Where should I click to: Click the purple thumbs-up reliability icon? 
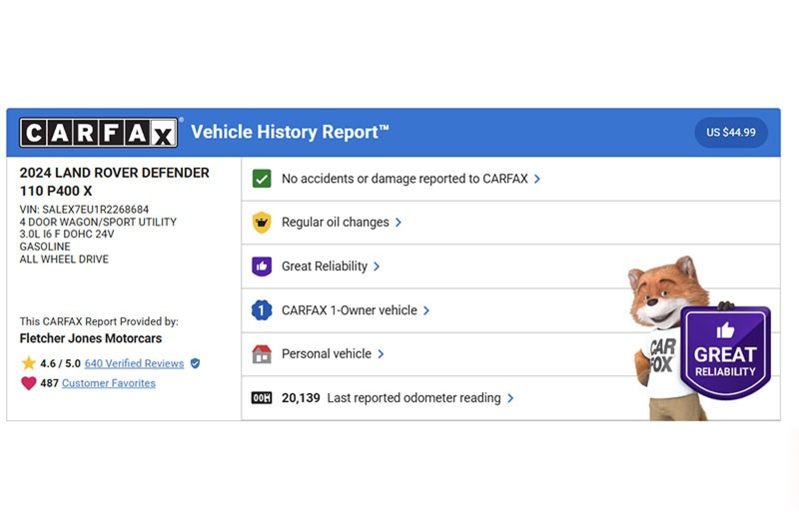(x=262, y=266)
